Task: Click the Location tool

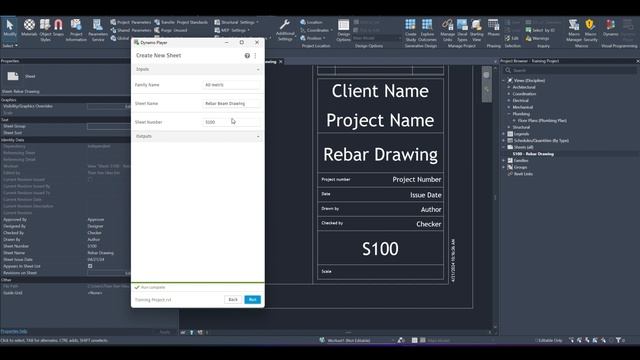Action: pos(311,22)
